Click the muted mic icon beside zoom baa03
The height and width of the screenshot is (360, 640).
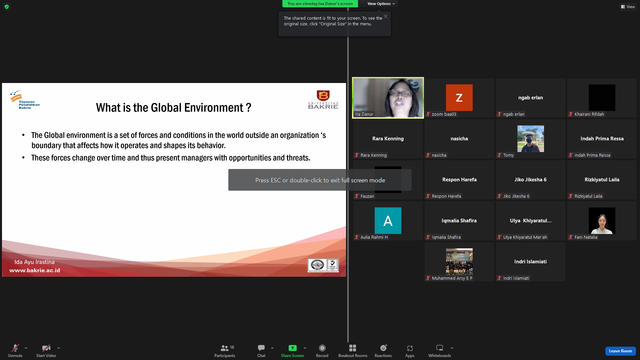coord(428,114)
